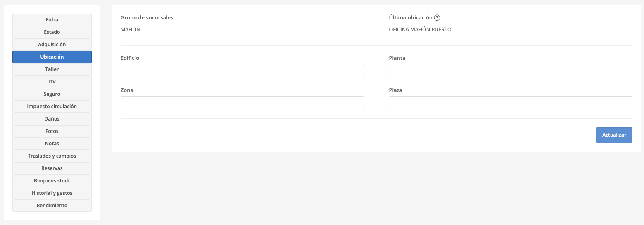Focus the Edificio input field
644x225 pixels.
coord(242,71)
